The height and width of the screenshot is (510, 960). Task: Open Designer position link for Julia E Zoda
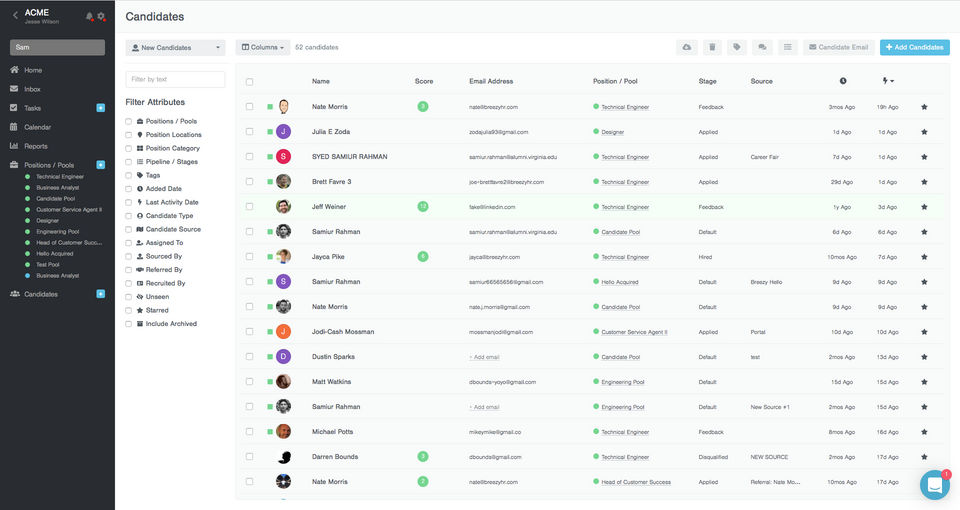point(612,132)
